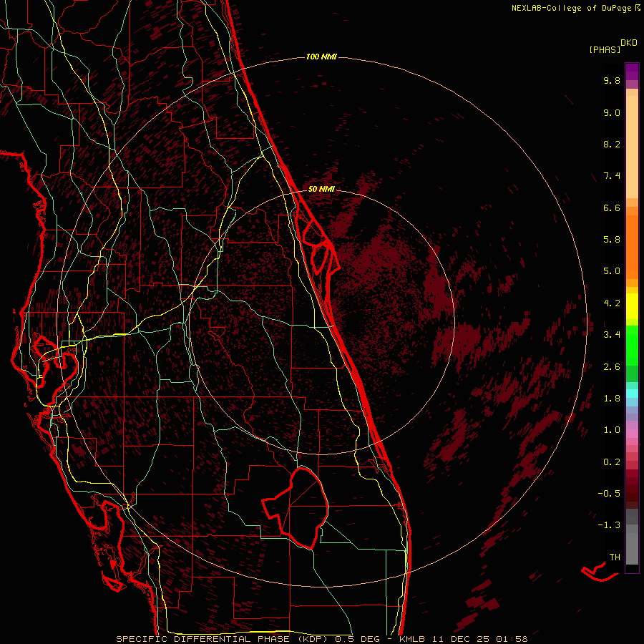This screenshot has height=644, width=644.
Task: Click the 50 NMI range ring label
Action: [321, 189]
